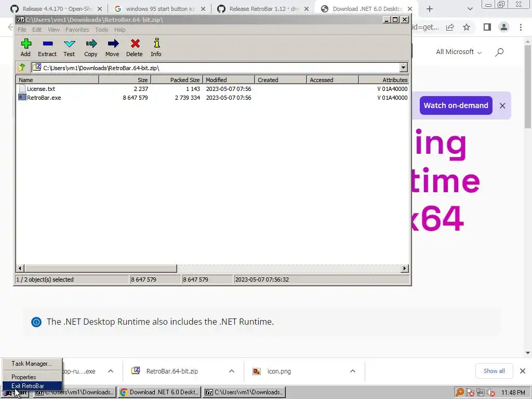Sort by the Created column header
Viewport: 532px width, 399px height.
[x=281, y=79]
